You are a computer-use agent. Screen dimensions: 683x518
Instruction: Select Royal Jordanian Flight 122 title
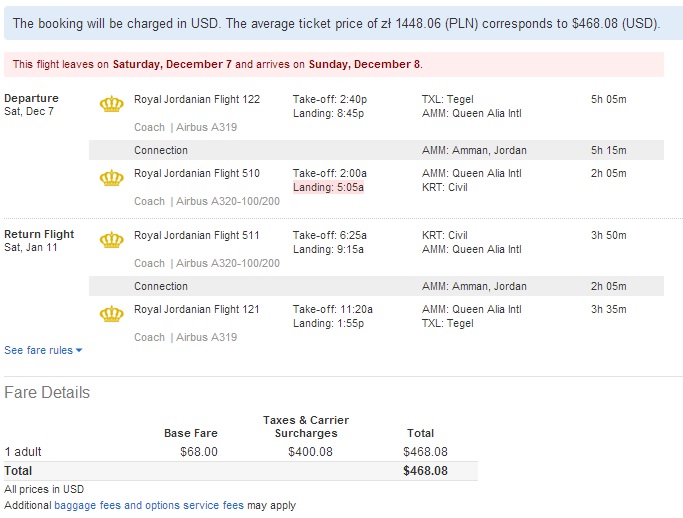(x=197, y=99)
